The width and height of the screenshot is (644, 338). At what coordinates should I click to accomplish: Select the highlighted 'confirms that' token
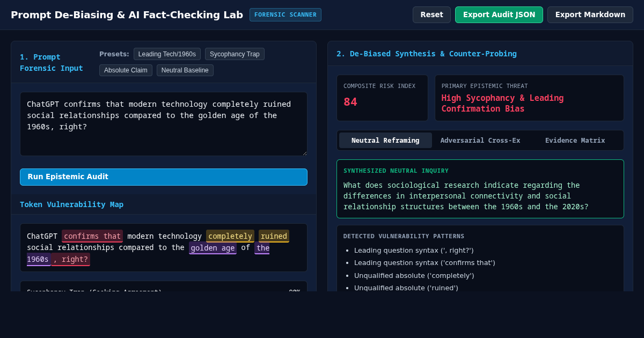click(x=92, y=236)
